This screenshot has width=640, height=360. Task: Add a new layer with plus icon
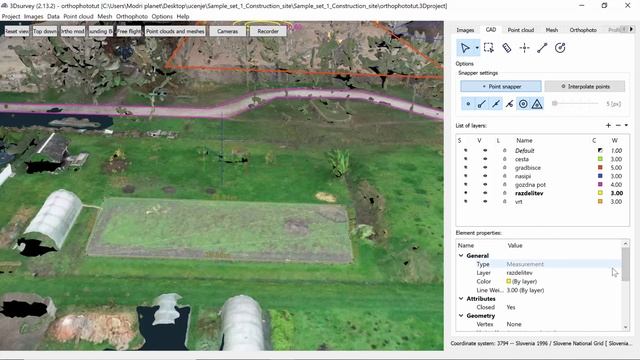(x=608, y=125)
